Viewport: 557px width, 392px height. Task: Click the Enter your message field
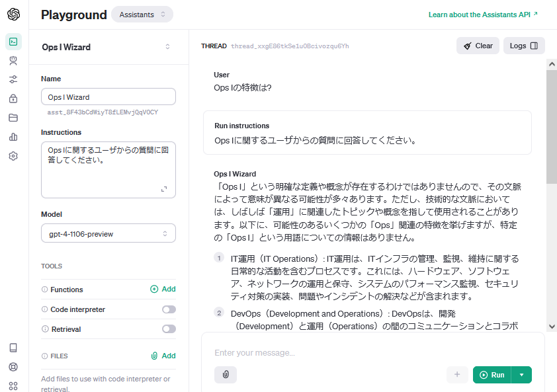(373, 352)
